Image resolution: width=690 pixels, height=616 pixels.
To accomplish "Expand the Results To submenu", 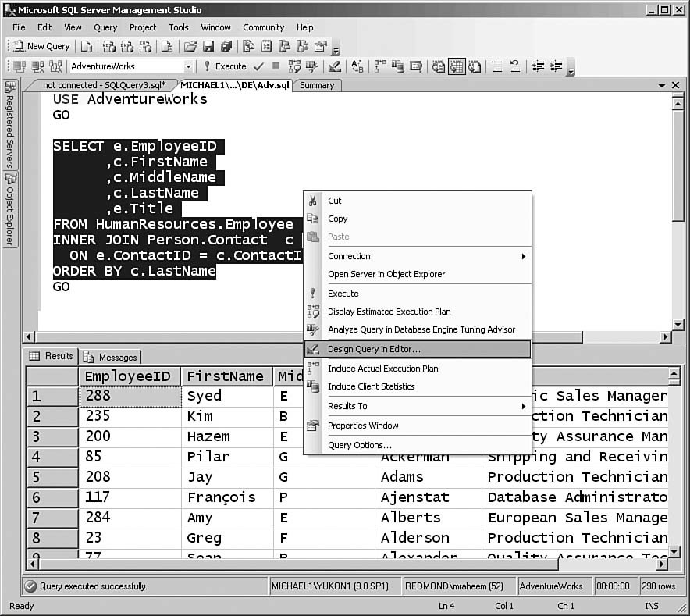I will pyautogui.click(x=418, y=406).
